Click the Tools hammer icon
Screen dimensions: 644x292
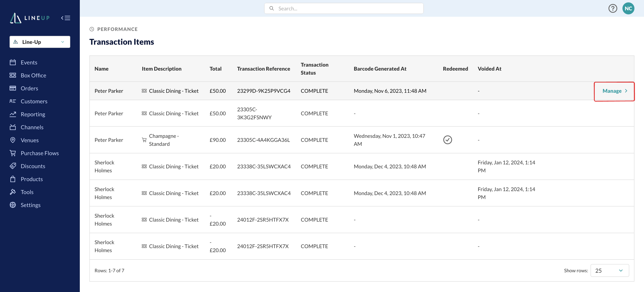point(13,192)
